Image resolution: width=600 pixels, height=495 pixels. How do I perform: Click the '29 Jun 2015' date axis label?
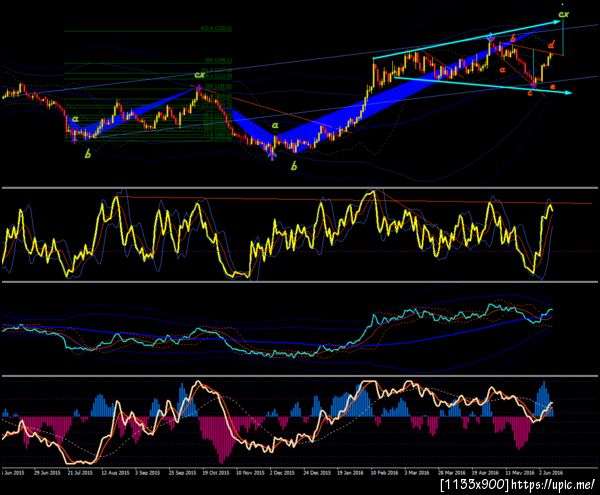[47, 473]
